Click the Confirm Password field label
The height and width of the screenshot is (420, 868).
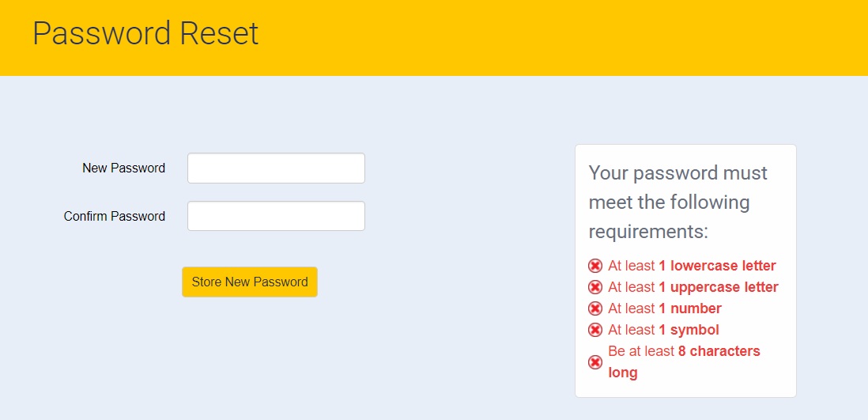[115, 216]
